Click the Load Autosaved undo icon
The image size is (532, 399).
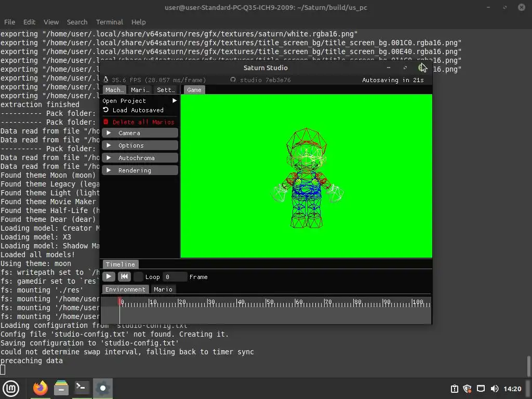click(x=106, y=110)
